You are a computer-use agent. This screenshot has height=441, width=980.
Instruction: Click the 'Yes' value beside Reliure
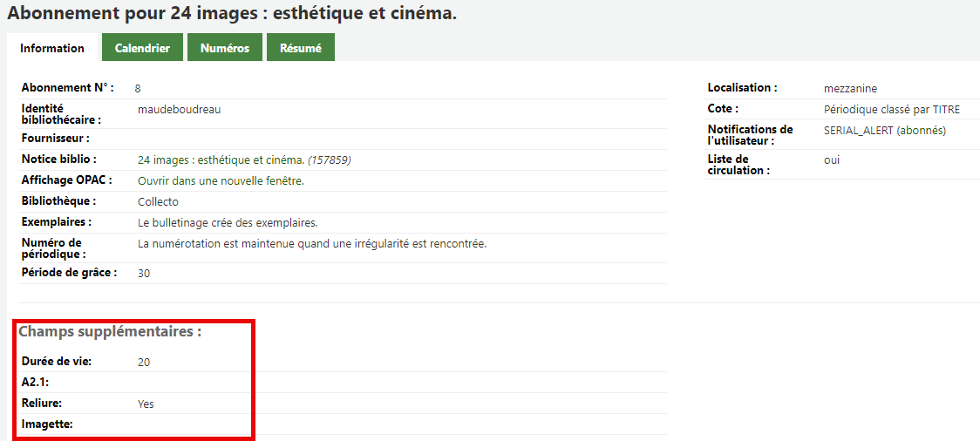[146, 404]
